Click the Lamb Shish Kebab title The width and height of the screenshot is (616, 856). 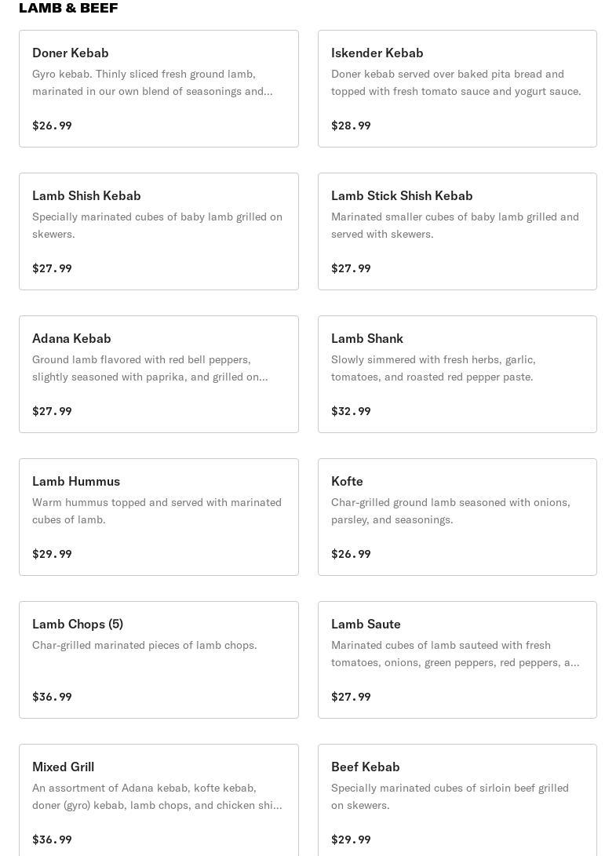click(x=86, y=195)
